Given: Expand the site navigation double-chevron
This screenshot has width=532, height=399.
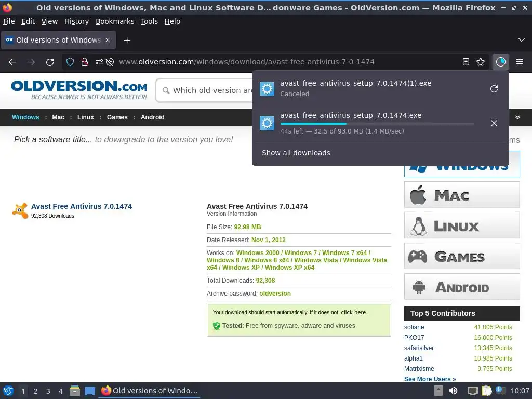Looking at the screenshot, I should (517, 117).
